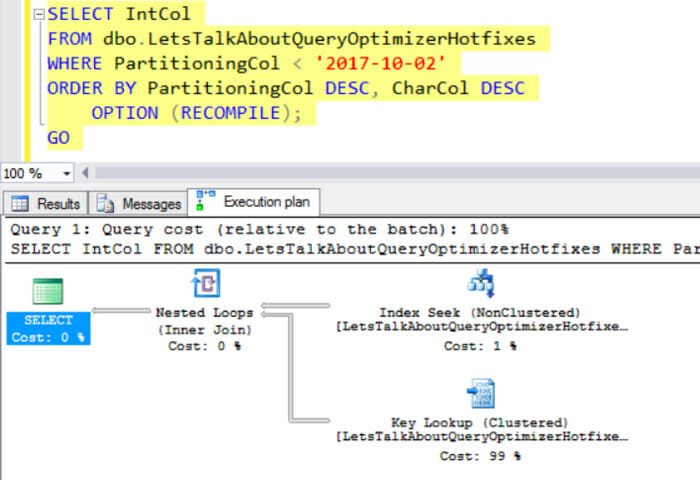
Task: Click the grid icon on Results tab
Action: (x=22, y=203)
